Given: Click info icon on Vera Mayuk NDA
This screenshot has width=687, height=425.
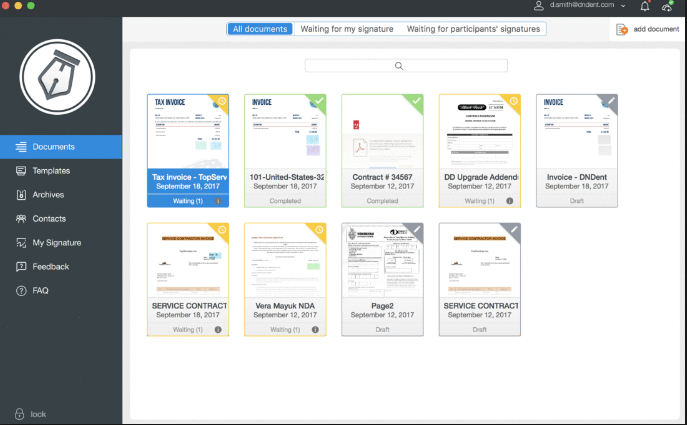Looking at the screenshot, I should coord(316,329).
